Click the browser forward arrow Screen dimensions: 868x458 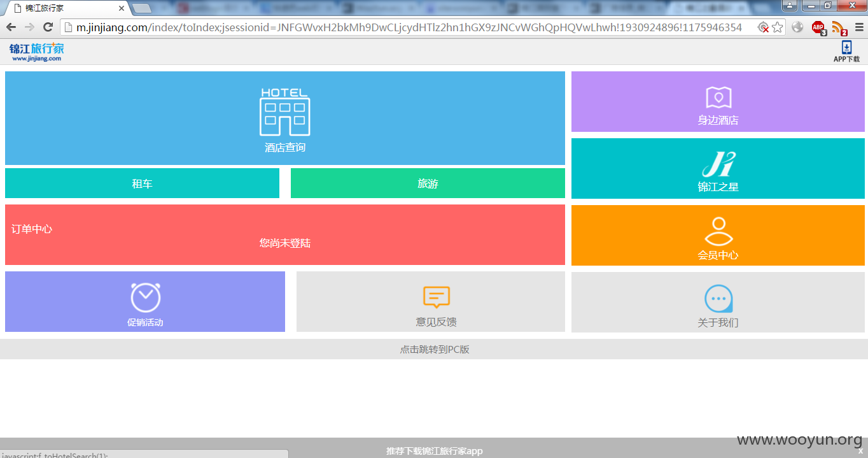coord(29,27)
